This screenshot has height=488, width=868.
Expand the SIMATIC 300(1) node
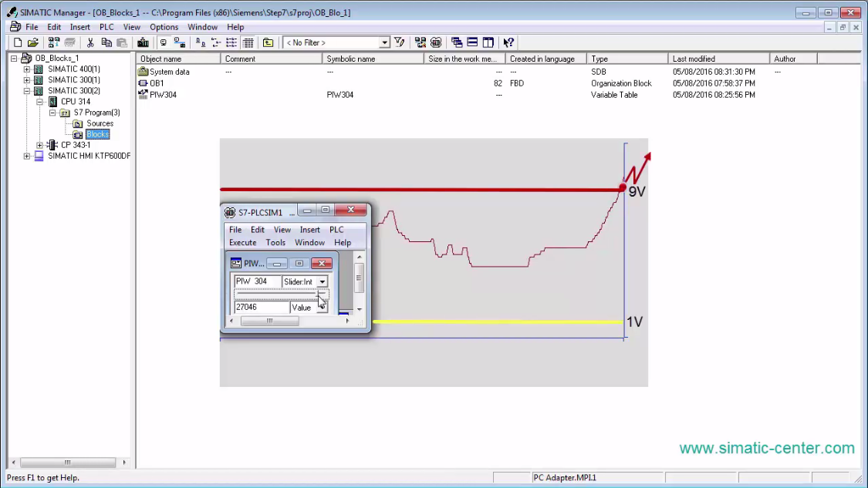pyautogui.click(x=26, y=79)
